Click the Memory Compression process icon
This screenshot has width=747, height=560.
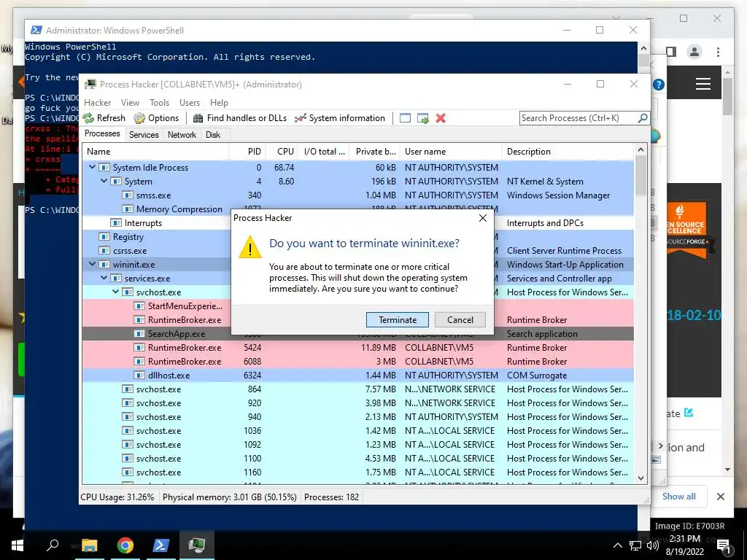click(128, 209)
